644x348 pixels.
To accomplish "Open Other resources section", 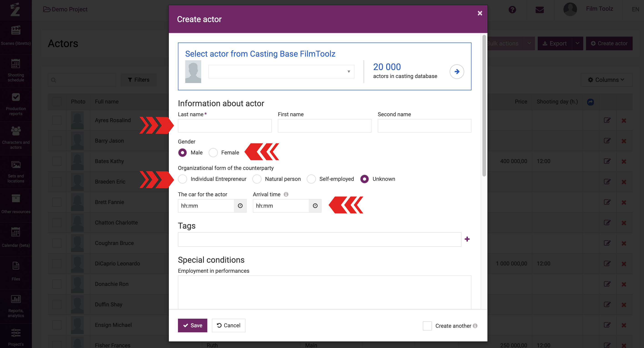I will (x=16, y=205).
